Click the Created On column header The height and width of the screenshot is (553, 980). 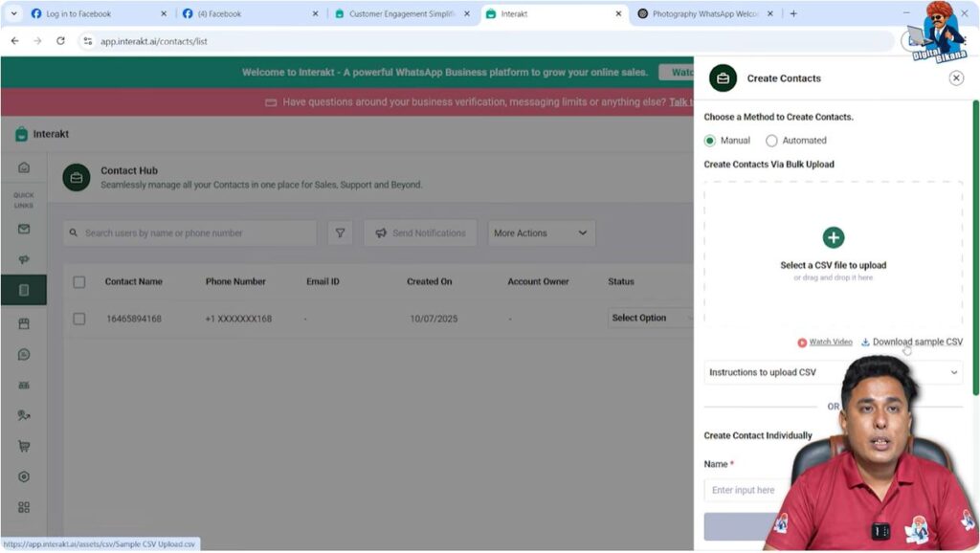pyautogui.click(x=430, y=282)
